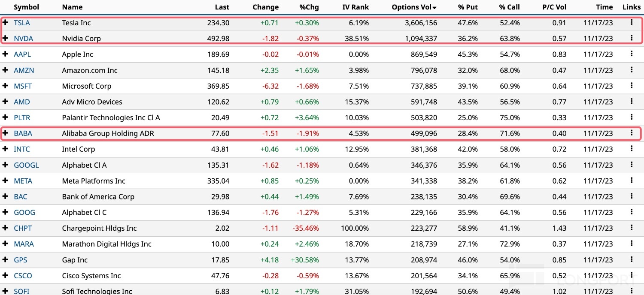Show the three-dot menu for Intel Corp

[x=632, y=149]
